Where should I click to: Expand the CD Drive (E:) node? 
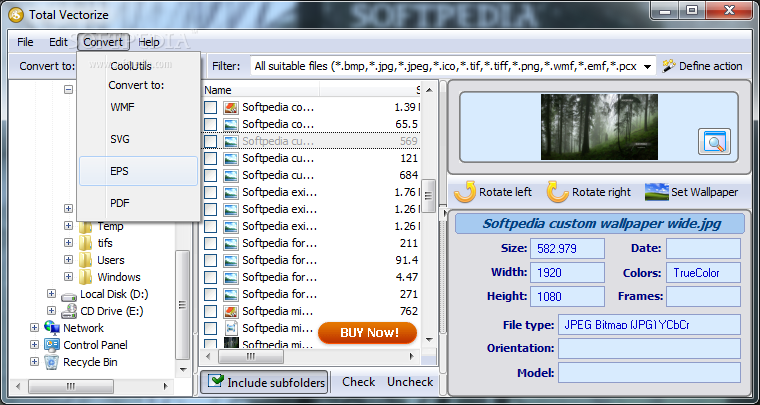(51, 311)
